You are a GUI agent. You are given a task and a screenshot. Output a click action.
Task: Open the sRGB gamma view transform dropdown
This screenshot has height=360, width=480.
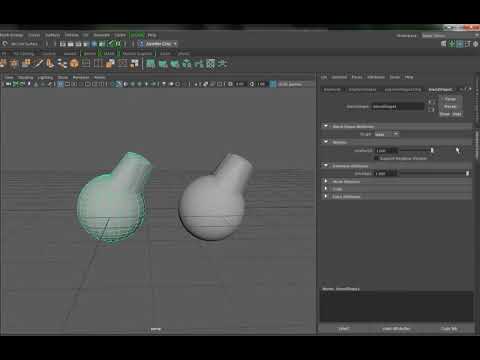click(295, 84)
